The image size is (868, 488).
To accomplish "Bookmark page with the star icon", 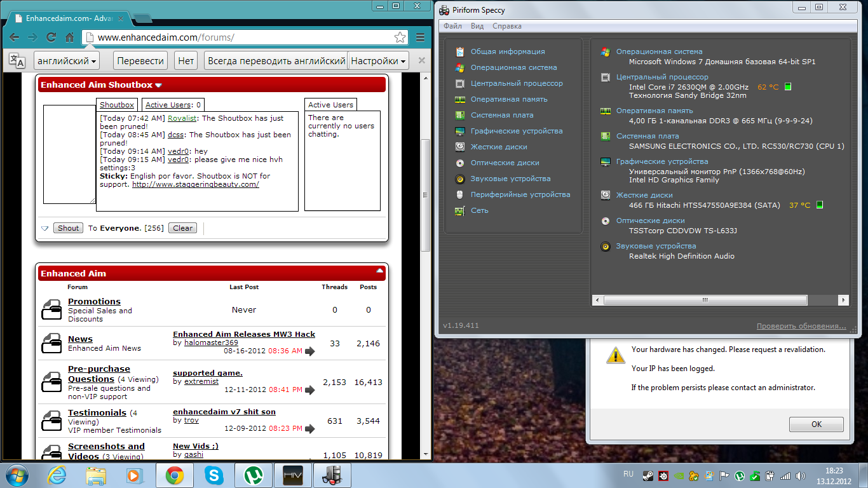I will pos(400,37).
